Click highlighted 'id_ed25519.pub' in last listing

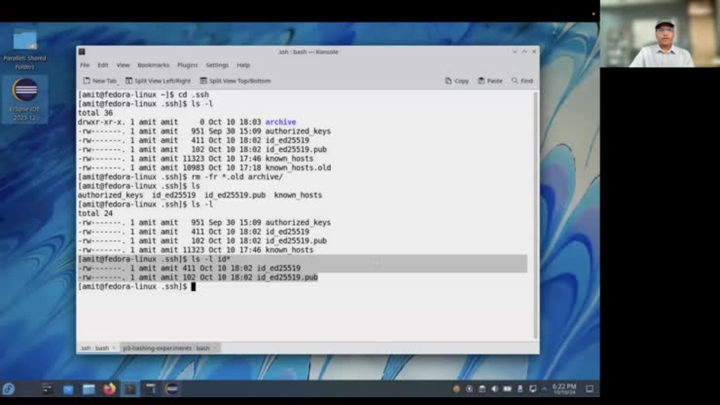click(x=287, y=277)
